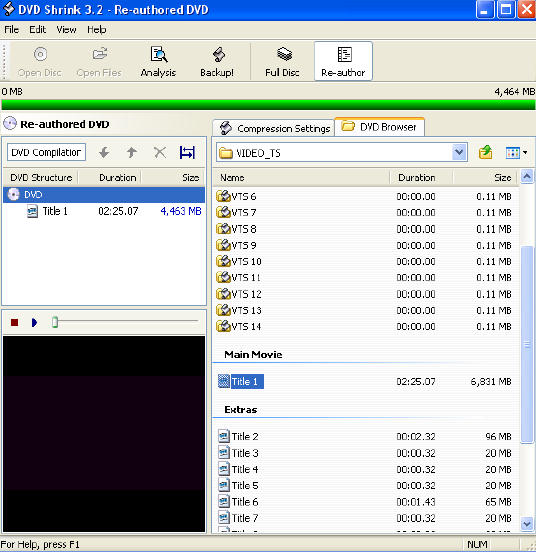Sort browser list by Duration column
The height and width of the screenshot is (552, 536).
tap(421, 178)
